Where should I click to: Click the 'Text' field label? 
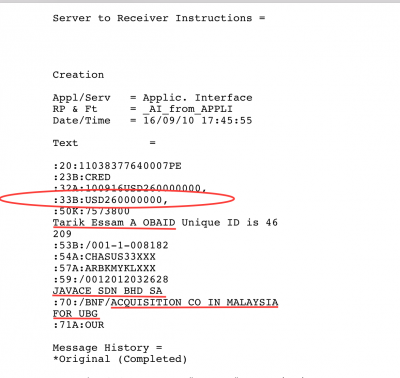click(65, 143)
